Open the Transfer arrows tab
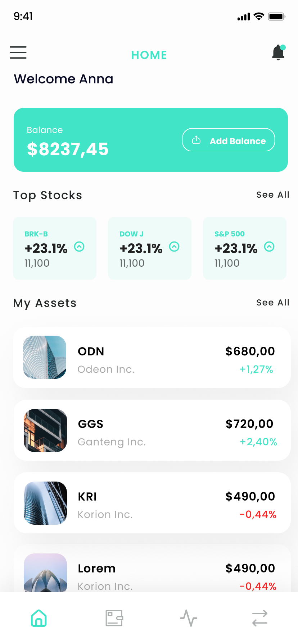The width and height of the screenshot is (298, 644). [259, 618]
